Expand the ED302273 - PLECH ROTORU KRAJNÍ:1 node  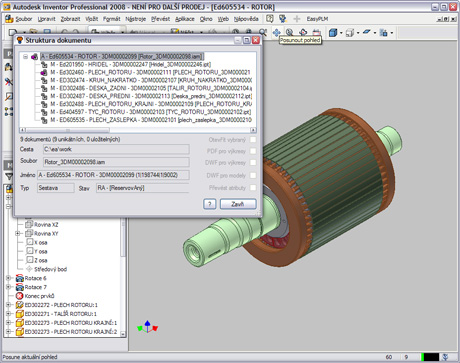(x=8, y=323)
